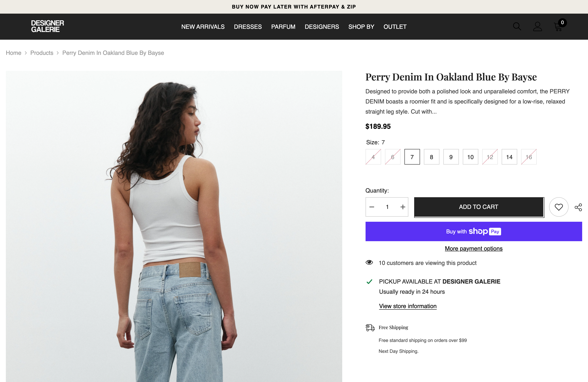Increase quantity with plus button
The width and height of the screenshot is (588, 382).
[403, 207]
